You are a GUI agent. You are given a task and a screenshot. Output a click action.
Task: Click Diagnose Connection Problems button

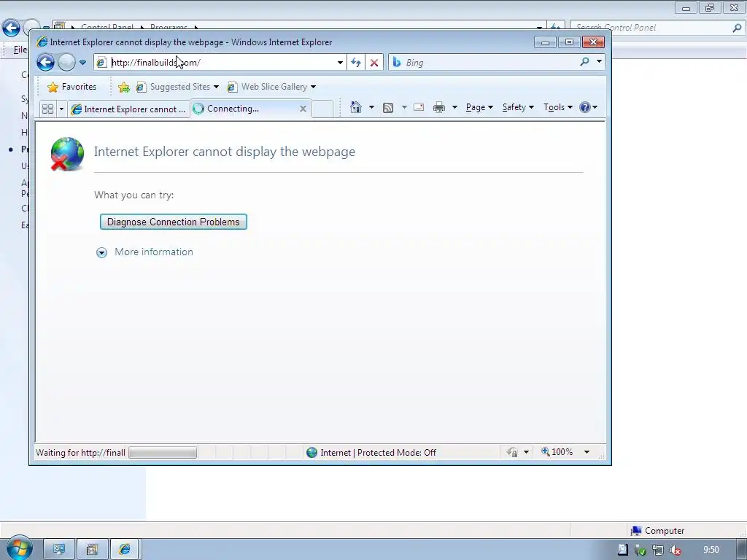(x=174, y=222)
